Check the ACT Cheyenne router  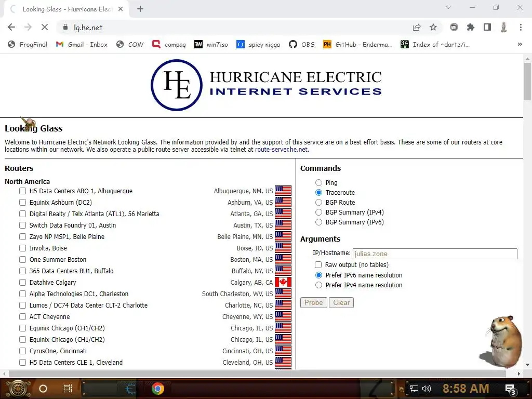pyautogui.click(x=22, y=316)
